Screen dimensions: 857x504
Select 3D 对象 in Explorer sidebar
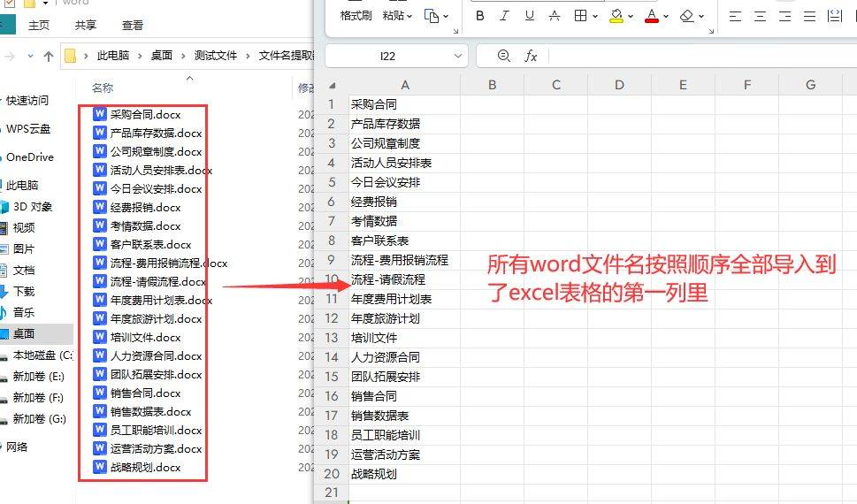click(33, 207)
